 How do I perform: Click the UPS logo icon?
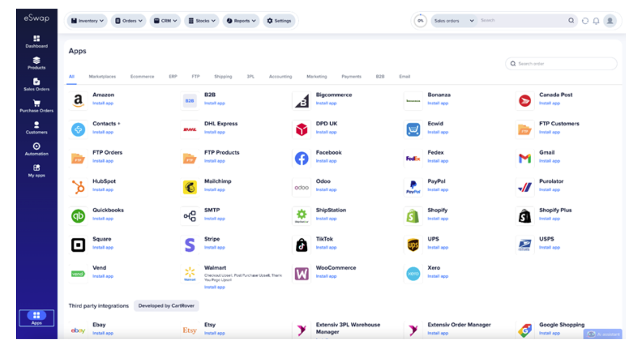[x=413, y=245]
